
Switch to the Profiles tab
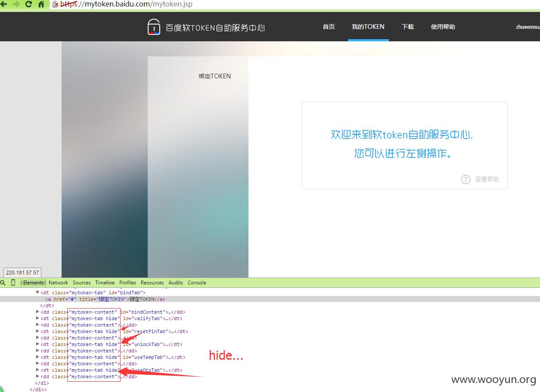pos(128,283)
